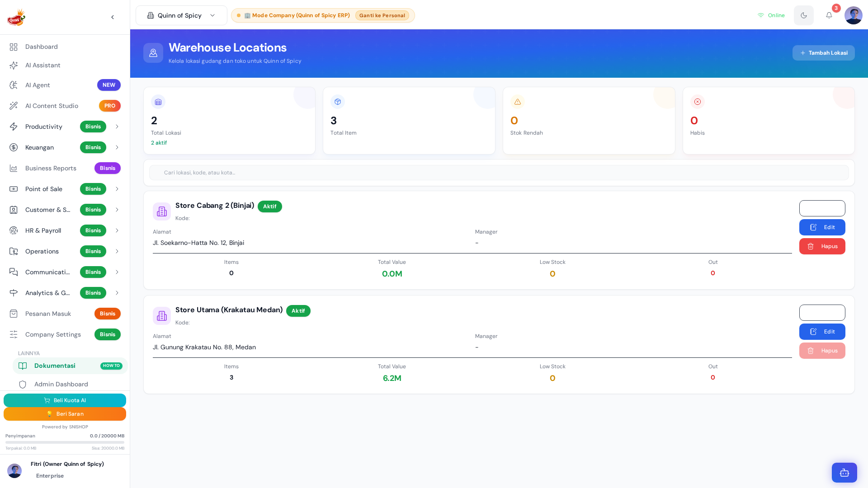Open Admin Dashboard link
The image size is (868, 488).
pyautogui.click(x=70, y=384)
